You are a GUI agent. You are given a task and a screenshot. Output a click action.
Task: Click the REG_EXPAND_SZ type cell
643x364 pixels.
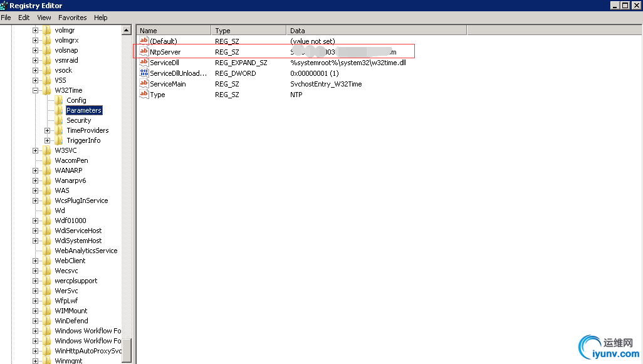241,63
